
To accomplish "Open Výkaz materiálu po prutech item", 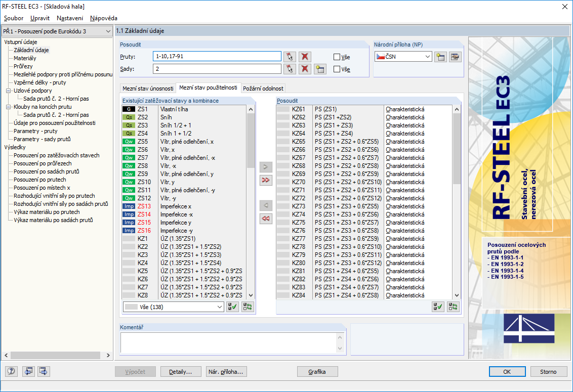I will tap(47, 212).
